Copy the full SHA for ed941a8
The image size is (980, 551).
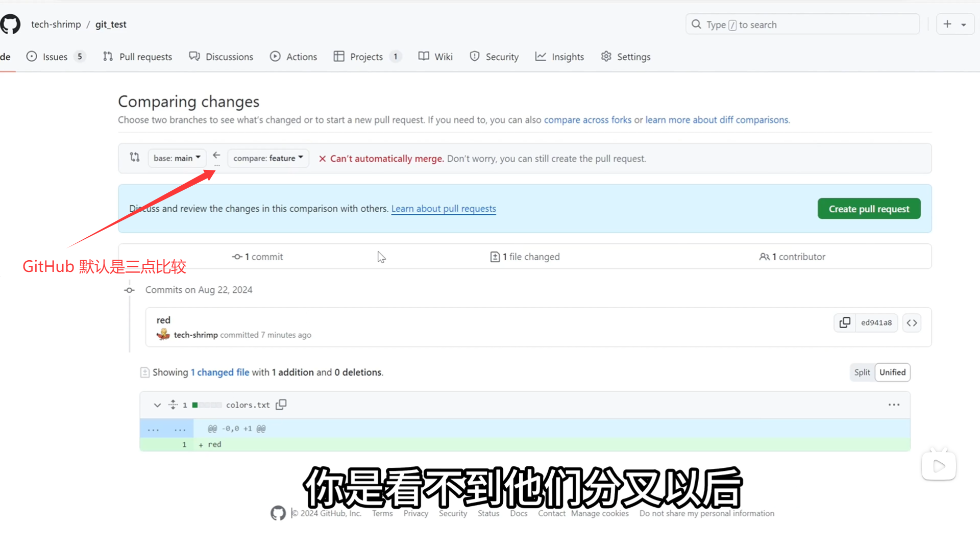click(845, 322)
